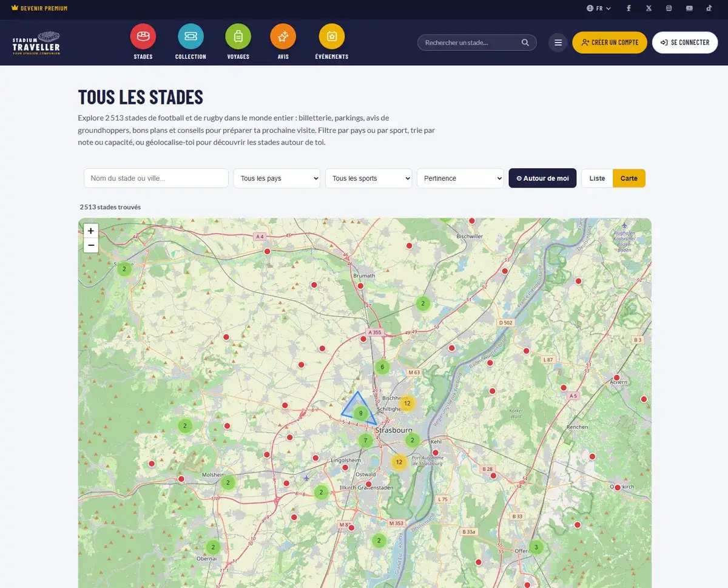This screenshot has width=728, height=588.
Task: Expand the Tous les sports dropdown
Action: pos(368,178)
